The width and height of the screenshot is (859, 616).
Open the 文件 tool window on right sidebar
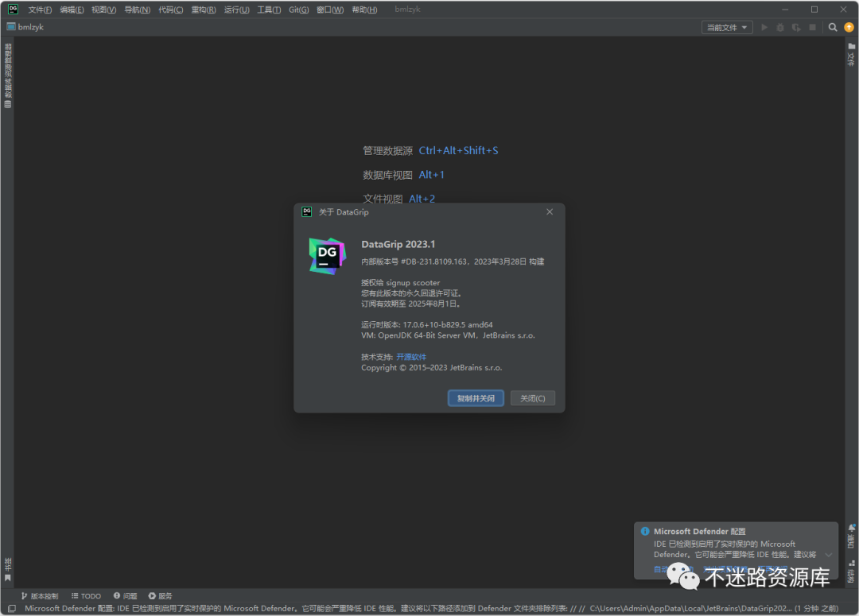pos(851,54)
